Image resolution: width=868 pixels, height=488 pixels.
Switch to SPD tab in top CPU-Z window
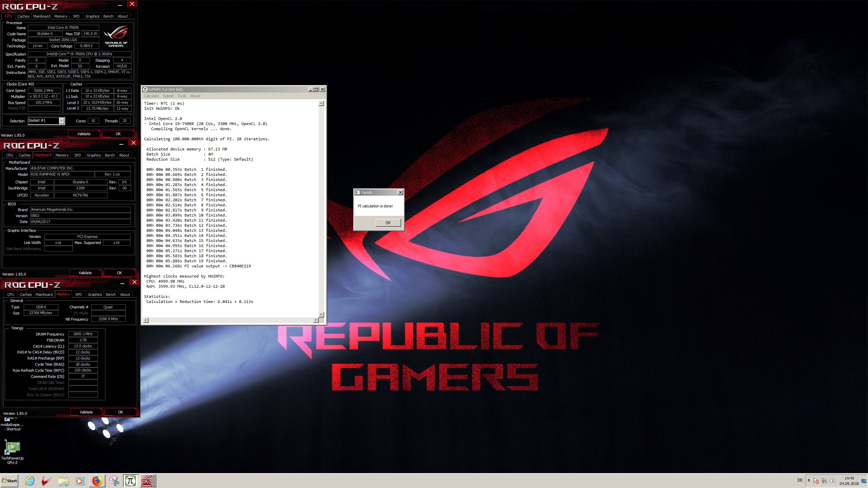[76, 16]
